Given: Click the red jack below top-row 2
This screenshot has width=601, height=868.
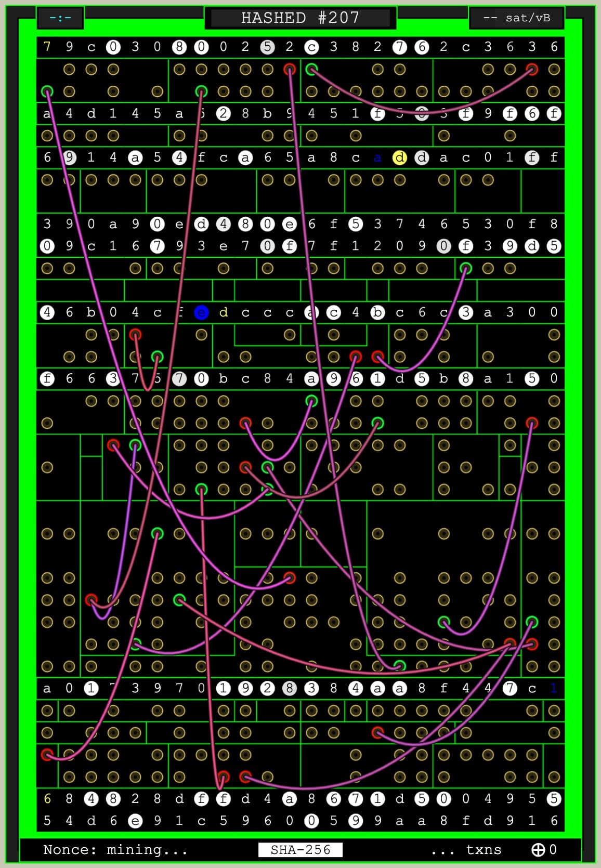Looking at the screenshot, I should 290,69.
